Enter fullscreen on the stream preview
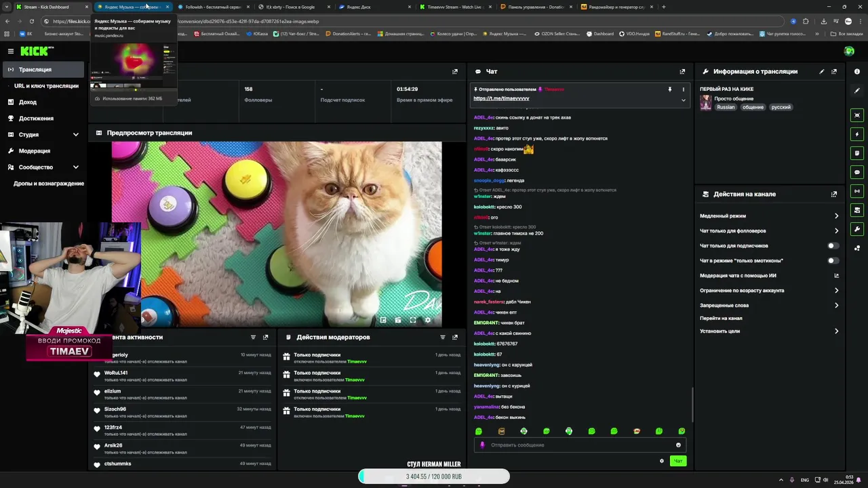Screen dimensions: 868x488 pyautogui.click(x=413, y=320)
